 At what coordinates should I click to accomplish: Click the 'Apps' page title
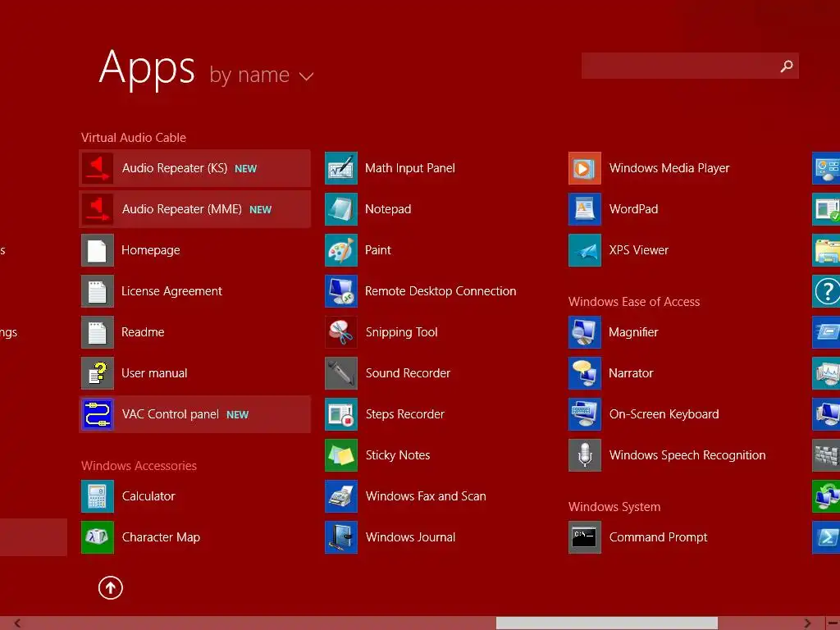(x=148, y=69)
